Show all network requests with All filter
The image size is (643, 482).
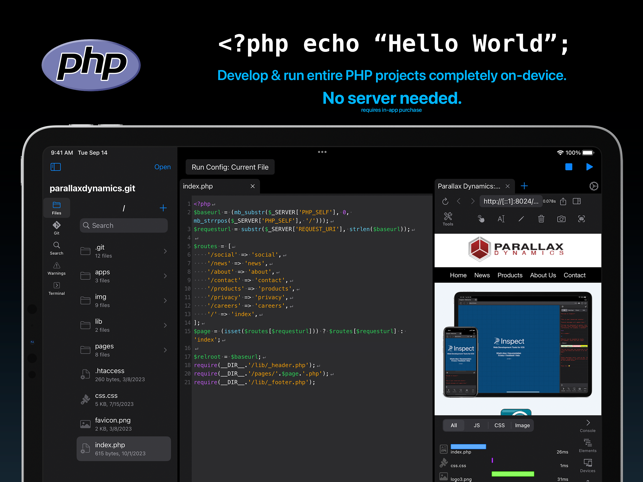pyautogui.click(x=454, y=425)
